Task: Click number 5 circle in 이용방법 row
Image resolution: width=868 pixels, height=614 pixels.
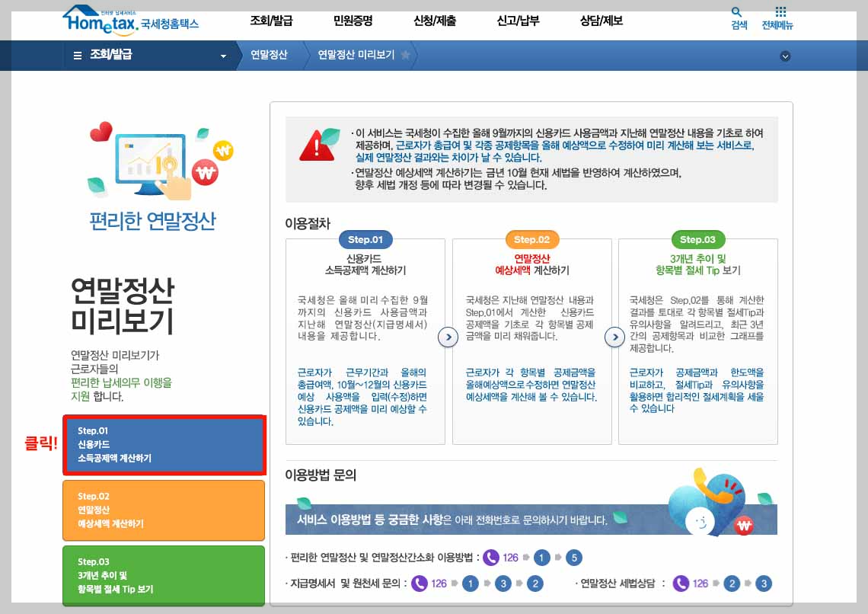Action: pyautogui.click(x=574, y=558)
